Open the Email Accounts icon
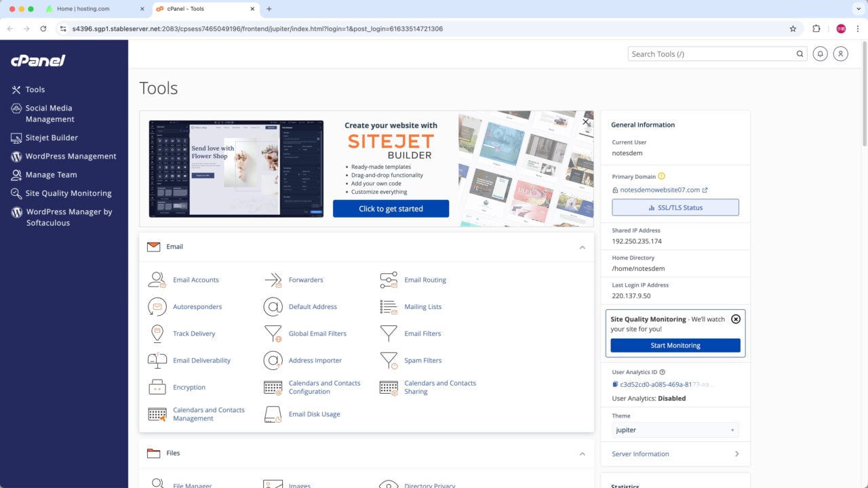The height and width of the screenshot is (488, 868). pos(157,279)
